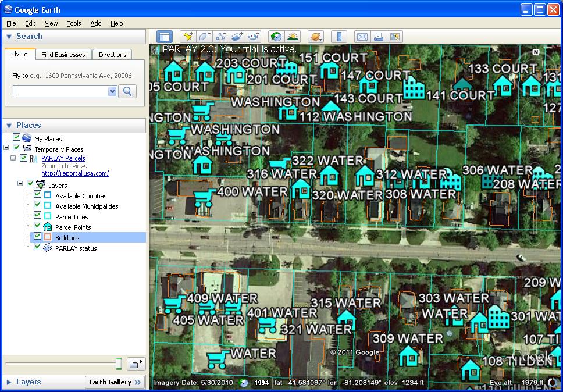Show historical imagery via toolbar clock icon
Image resolution: width=563 pixels, height=392 pixels.
[276, 37]
